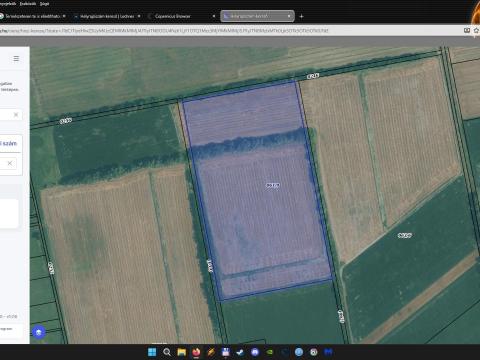Close the Copernicus Browser tab
Viewport: 480px width, 360px height.
214,16
